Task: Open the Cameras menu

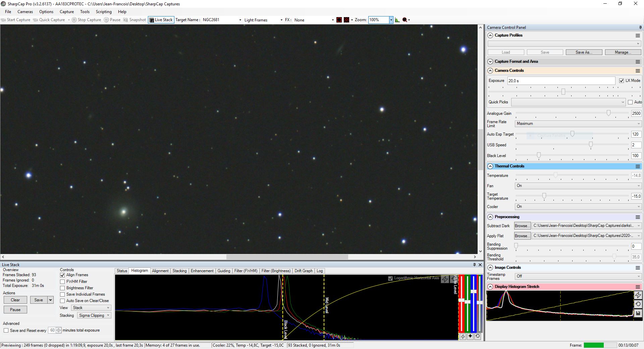Action: point(25,12)
